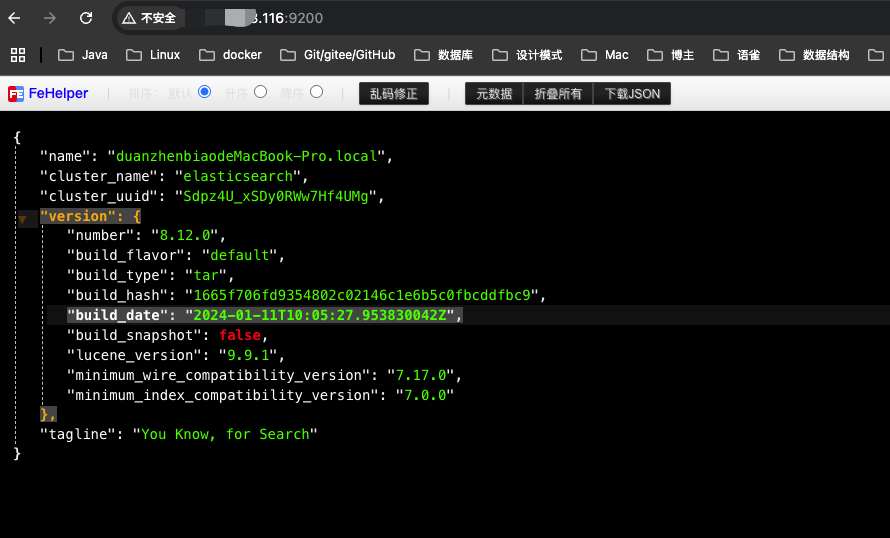The height and width of the screenshot is (538, 890).
Task: Open the apps grid icon in bookmarks bar
Action: (18, 55)
